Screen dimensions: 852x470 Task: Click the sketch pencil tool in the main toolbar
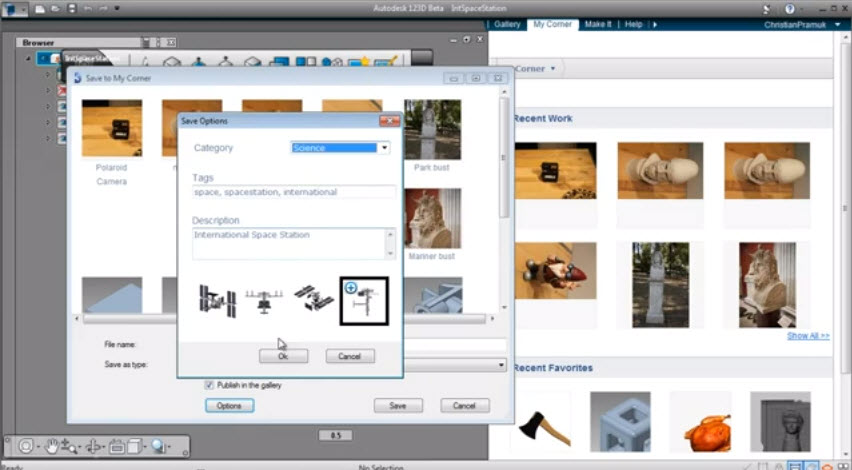pyautogui.click(x=145, y=62)
